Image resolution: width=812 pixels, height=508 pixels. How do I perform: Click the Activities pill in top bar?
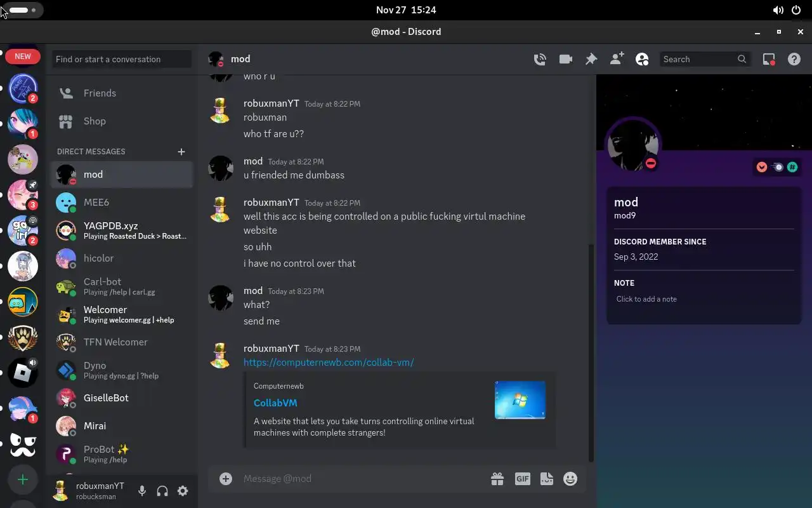point(23,10)
